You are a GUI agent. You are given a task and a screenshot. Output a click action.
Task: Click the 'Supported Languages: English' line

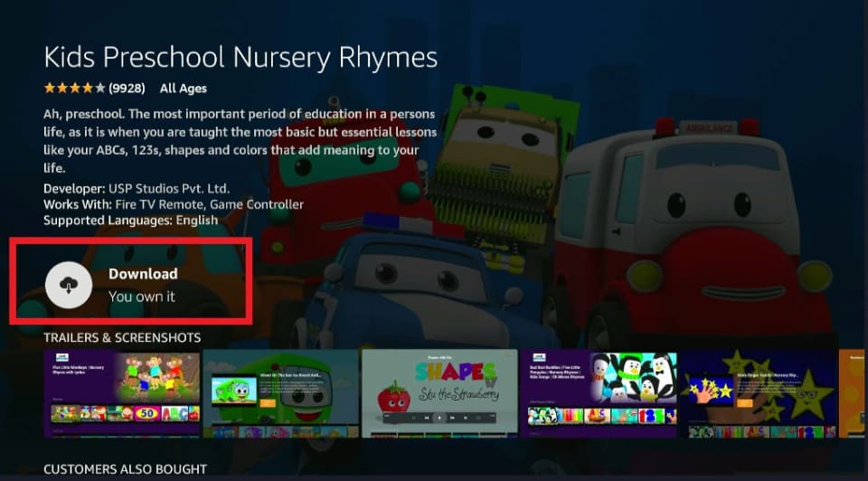[x=130, y=221]
